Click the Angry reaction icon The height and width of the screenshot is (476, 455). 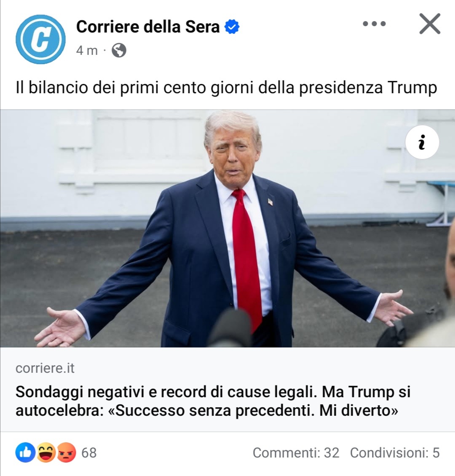(67, 452)
